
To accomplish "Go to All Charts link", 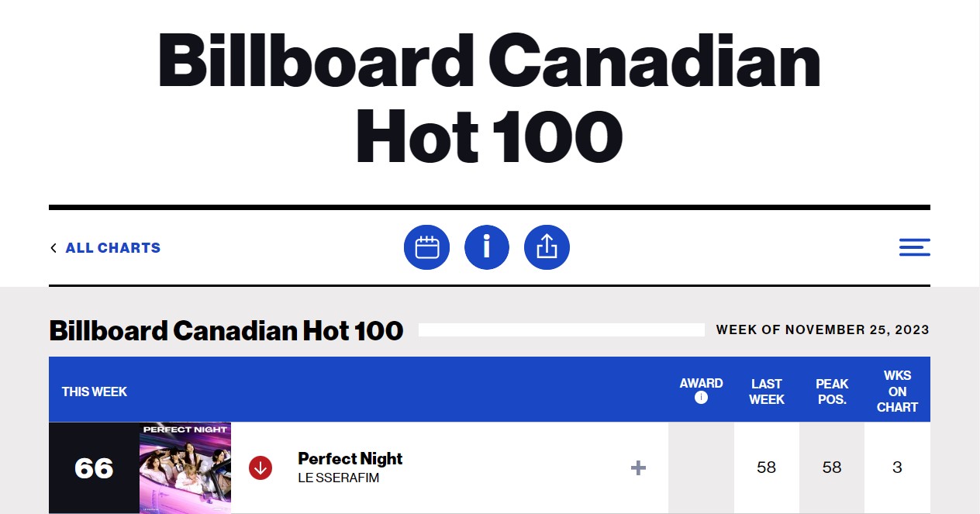I will coord(113,248).
